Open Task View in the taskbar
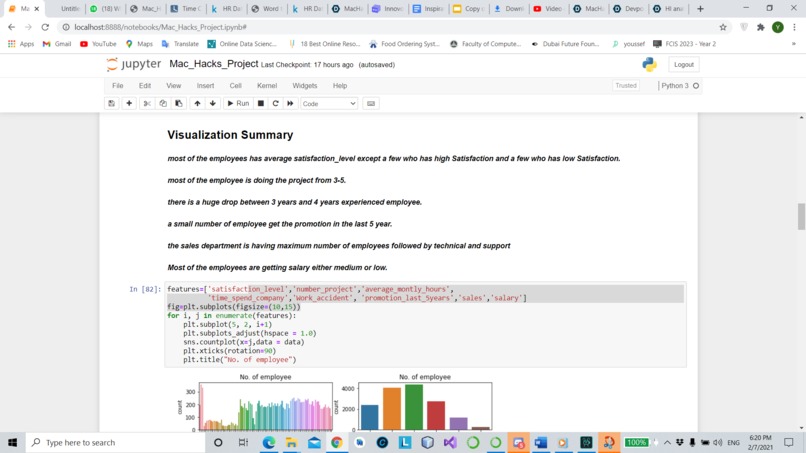Image resolution: width=806 pixels, height=453 pixels. (243, 442)
